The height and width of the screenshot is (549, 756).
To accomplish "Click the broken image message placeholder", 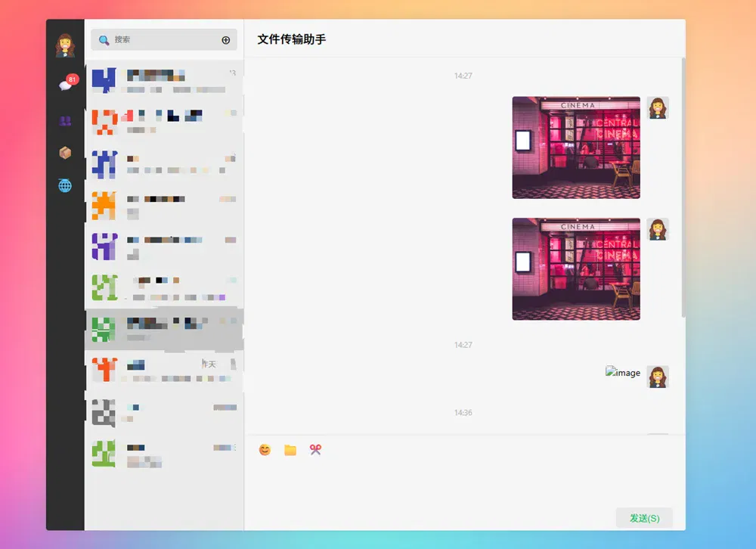I will click(x=623, y=373).
